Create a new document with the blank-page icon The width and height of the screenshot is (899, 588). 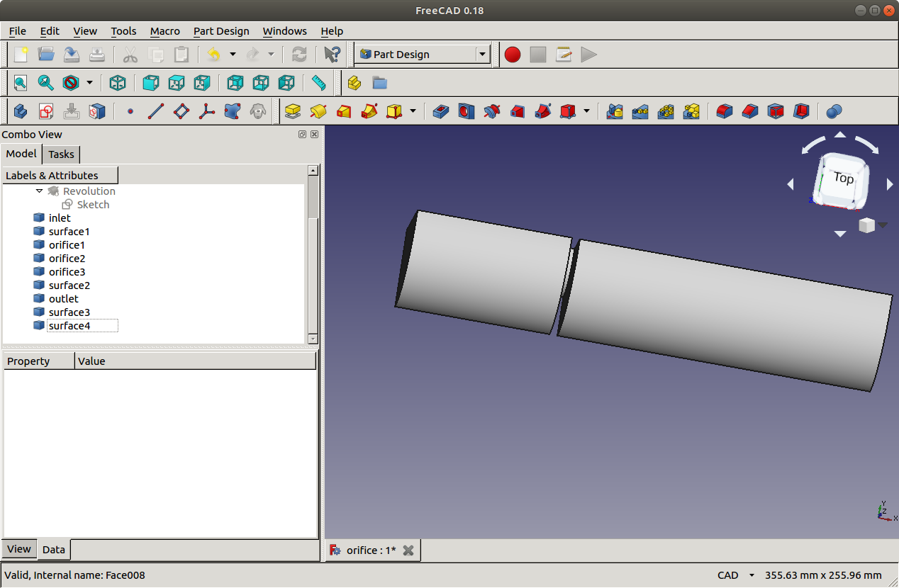21,55
